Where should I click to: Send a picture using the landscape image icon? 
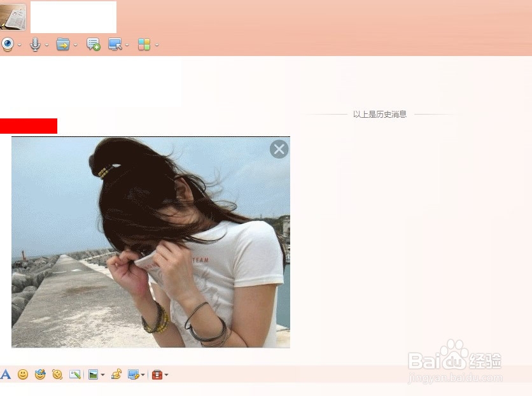tap(93, 374)
